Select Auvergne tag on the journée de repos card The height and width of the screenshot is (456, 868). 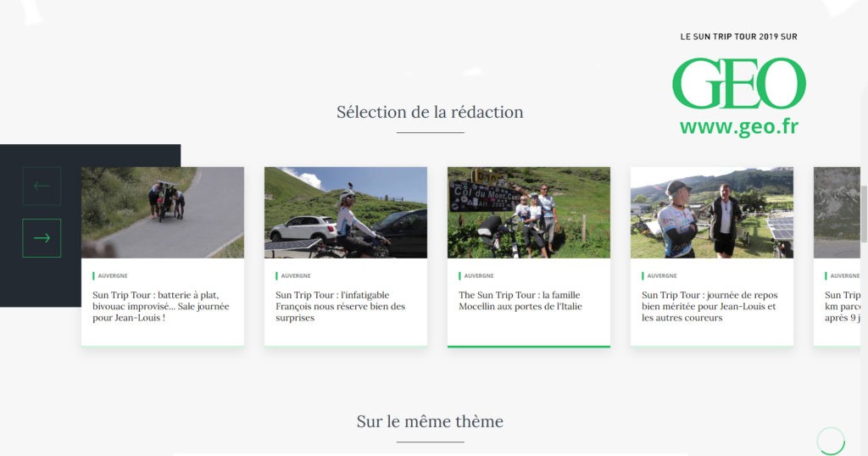click(x=662, y=275)
